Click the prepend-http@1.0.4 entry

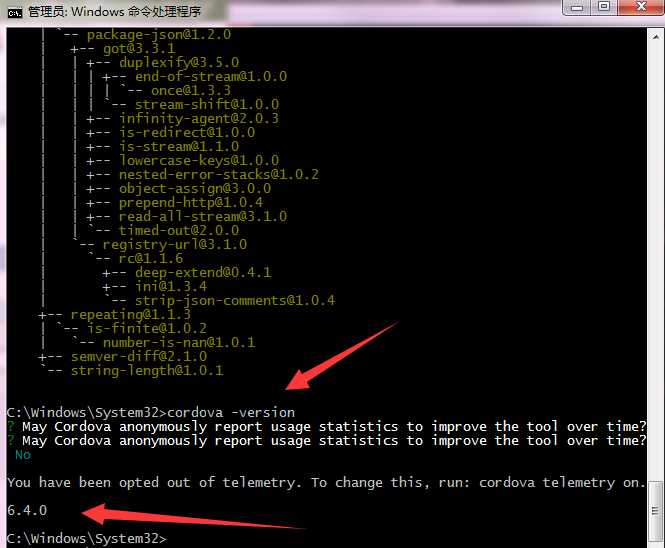pyautogui.click(x=191, y=202)
